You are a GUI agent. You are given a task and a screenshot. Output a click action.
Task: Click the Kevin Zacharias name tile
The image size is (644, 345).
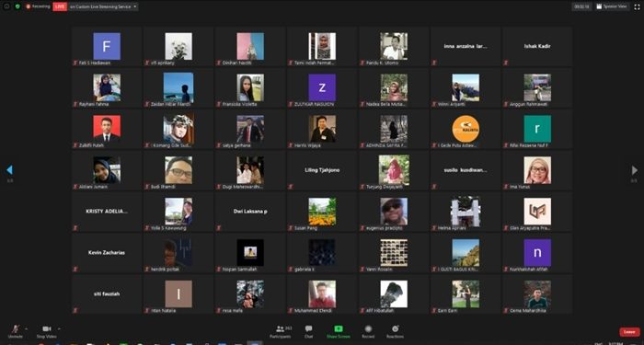(x=107, y=253)
